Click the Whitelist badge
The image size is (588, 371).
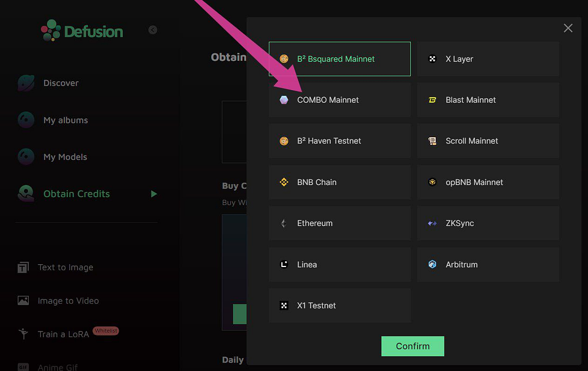(x=106, y=330)
